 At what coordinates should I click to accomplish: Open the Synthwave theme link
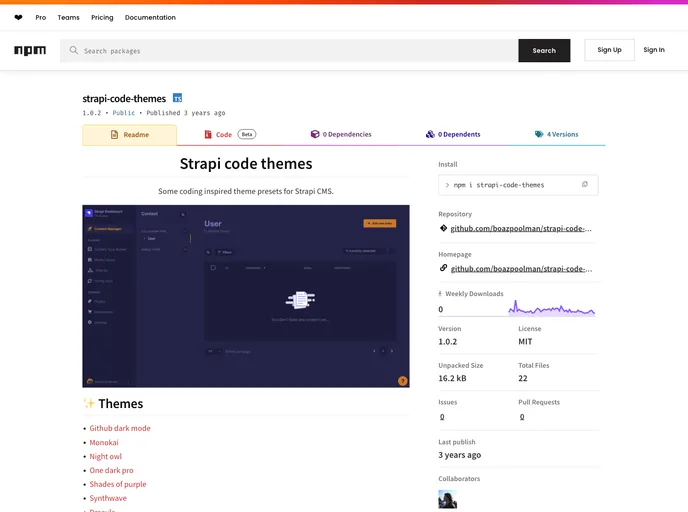point(108,498)
